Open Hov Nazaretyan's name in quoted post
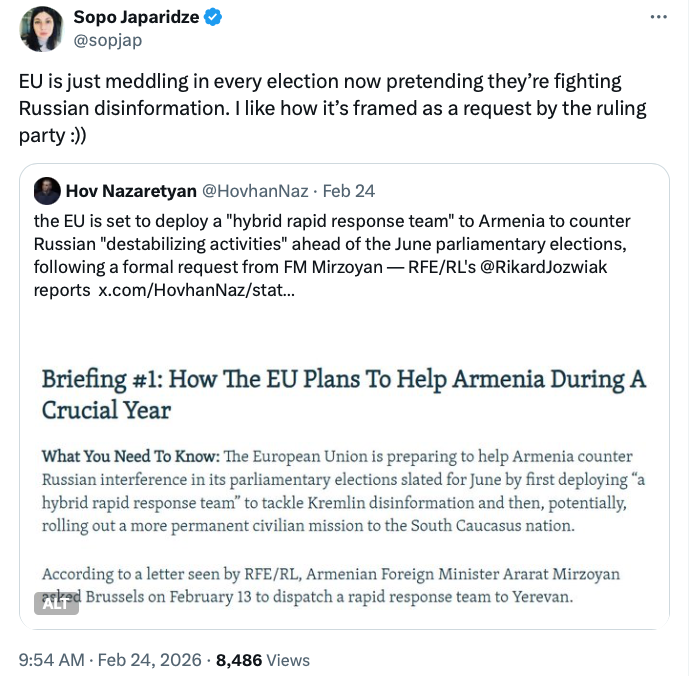Image resolution: width=689 pixels, height=676 pixels. pyautogui.click(x=130, y=191)
